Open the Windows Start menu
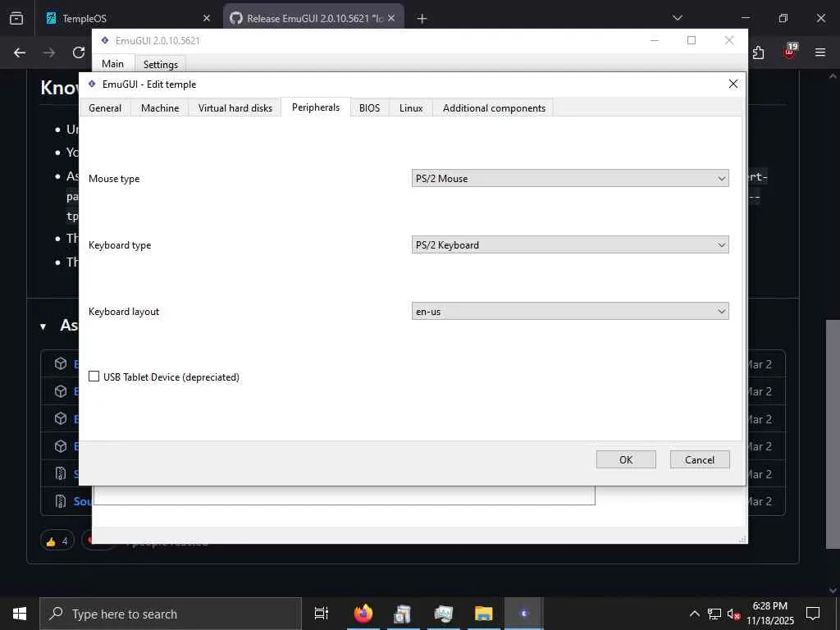Image resolution: width=840 pixels, height=630 pixels. (20, 614)
